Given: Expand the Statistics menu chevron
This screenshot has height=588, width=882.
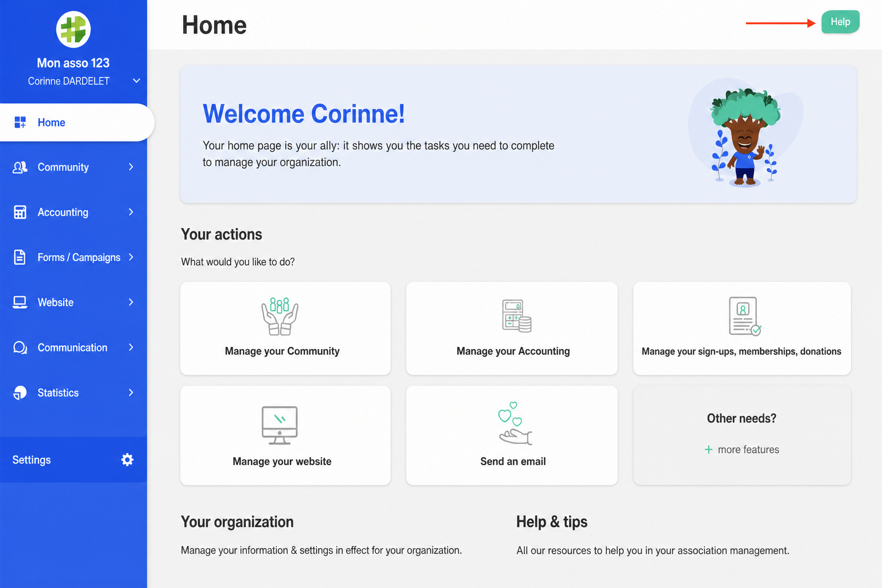Looking at the screenshot, I should pos(131,393).
